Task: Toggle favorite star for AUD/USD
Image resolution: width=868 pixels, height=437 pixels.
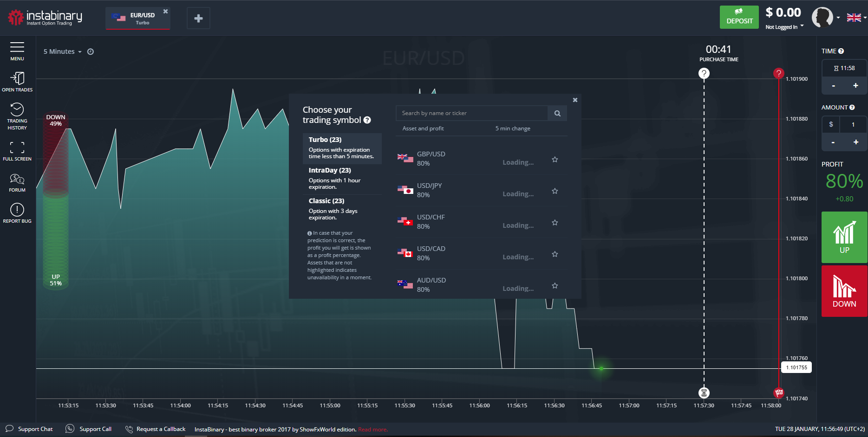Action: click(555, 286)
